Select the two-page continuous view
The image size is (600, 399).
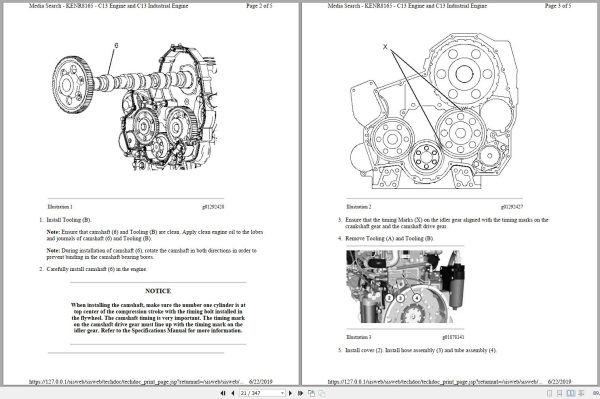click(581, 393)
